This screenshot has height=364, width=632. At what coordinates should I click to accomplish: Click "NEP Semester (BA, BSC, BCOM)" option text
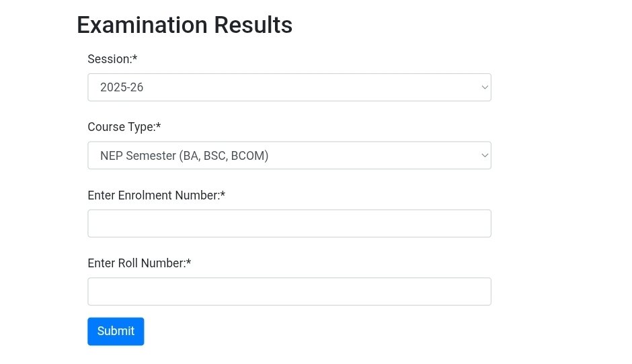point(184,156)
